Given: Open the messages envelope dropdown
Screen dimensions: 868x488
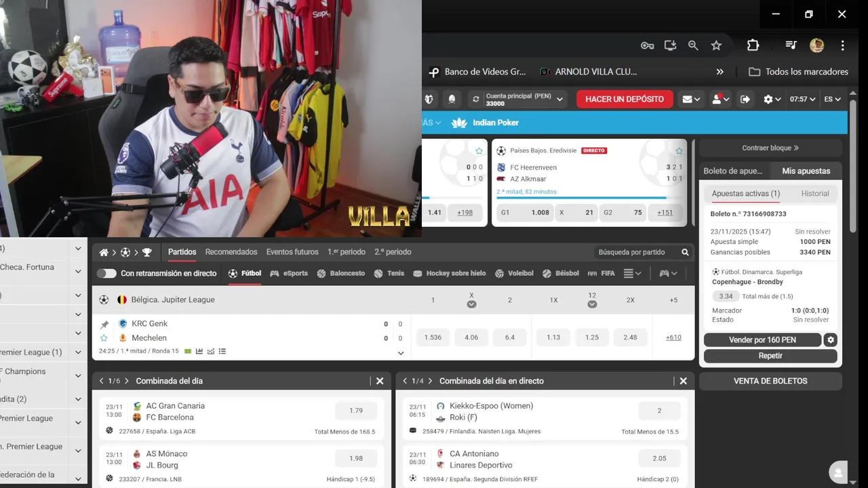Looking at the screenshot, I should click(x=691, y=100).
